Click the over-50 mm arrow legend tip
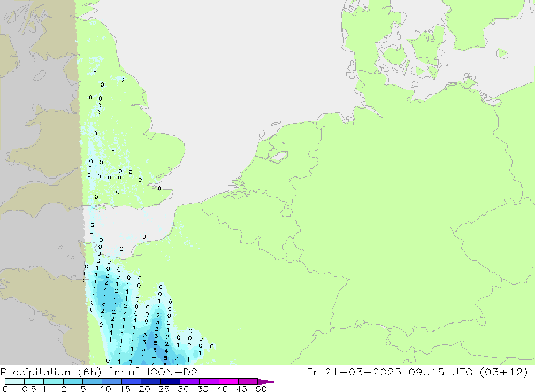This screenshot has height=392, width=535. 267,382
